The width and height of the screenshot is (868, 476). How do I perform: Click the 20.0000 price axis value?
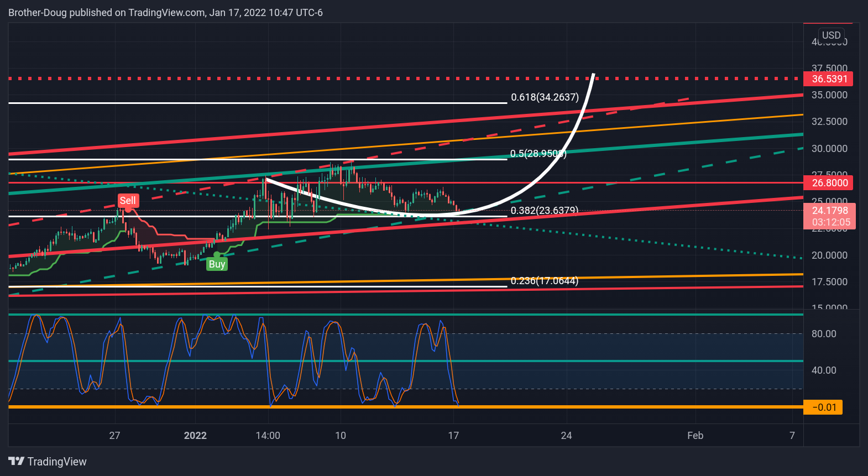point(829,255)
